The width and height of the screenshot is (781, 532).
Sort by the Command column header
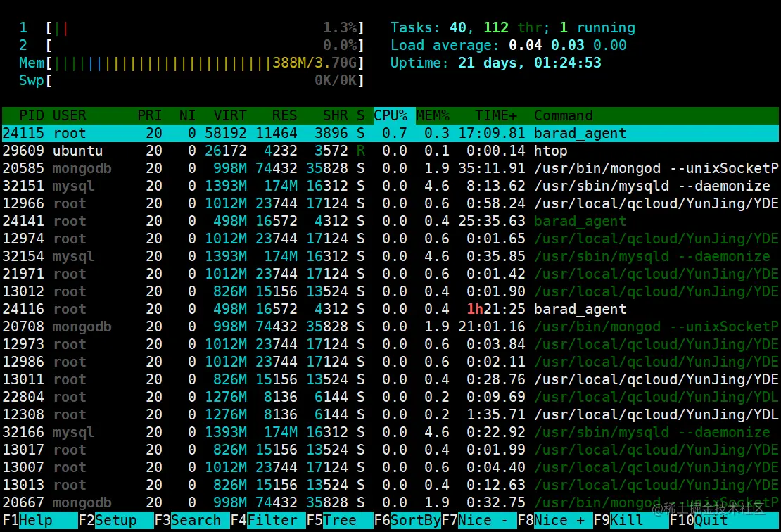[x=564, y=115]
